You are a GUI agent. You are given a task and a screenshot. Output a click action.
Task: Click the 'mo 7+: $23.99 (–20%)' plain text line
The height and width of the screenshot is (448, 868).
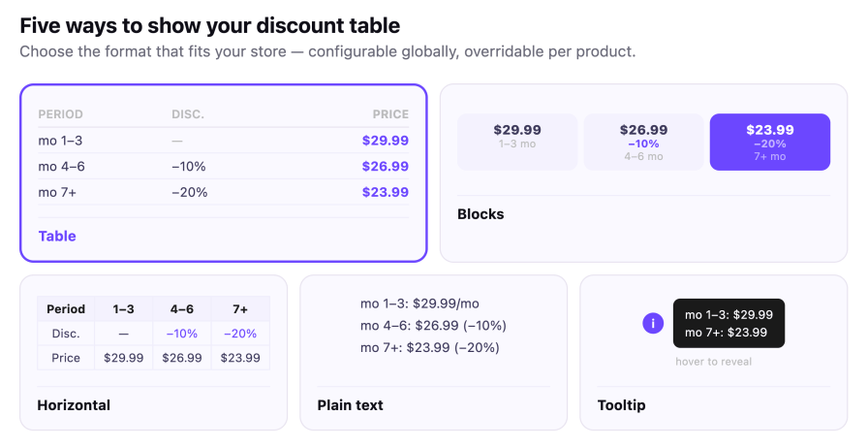coord(429,348)
